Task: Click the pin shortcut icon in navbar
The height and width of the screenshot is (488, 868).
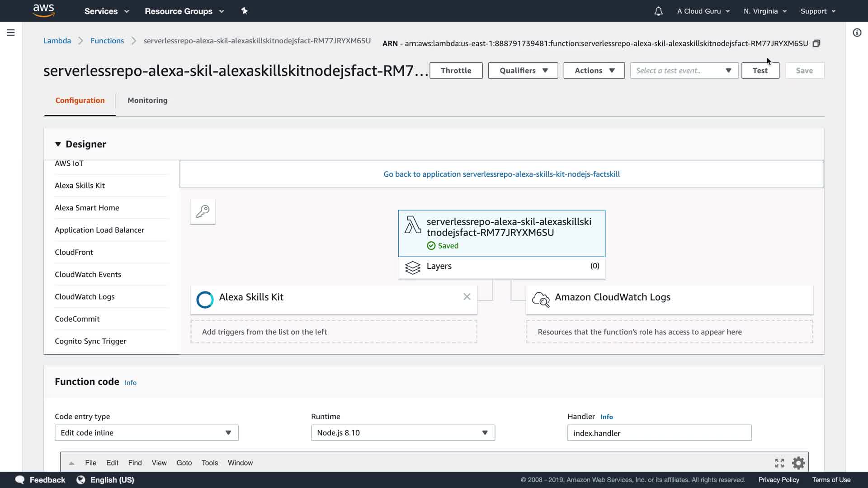Action: point(244,11)
